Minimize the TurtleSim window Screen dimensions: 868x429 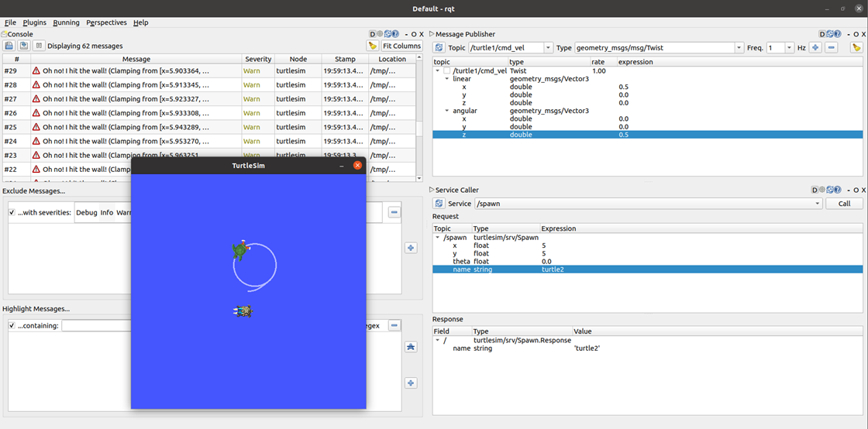pos(342,165)
